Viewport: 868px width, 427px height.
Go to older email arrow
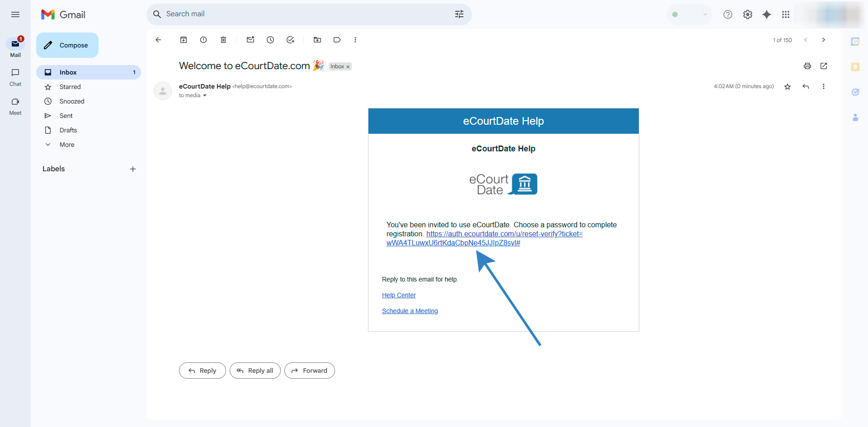pos(824,40)
